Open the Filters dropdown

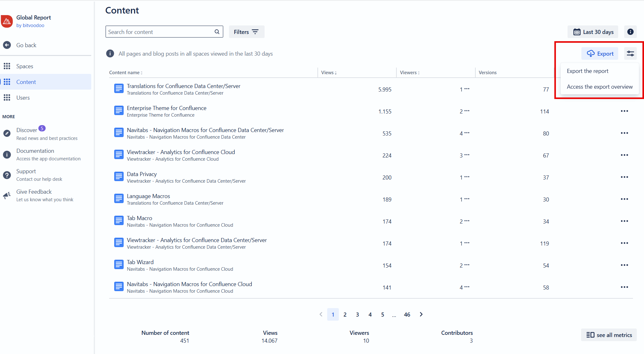[246, 32]
